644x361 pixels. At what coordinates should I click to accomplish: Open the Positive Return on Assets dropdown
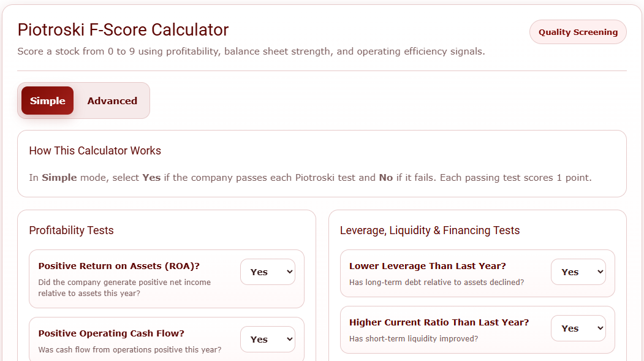[x=268, y=272]
